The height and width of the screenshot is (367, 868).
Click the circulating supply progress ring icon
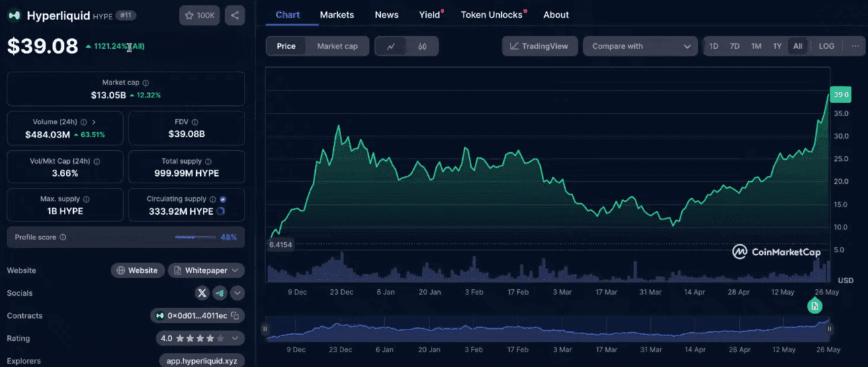click(220, 211)
